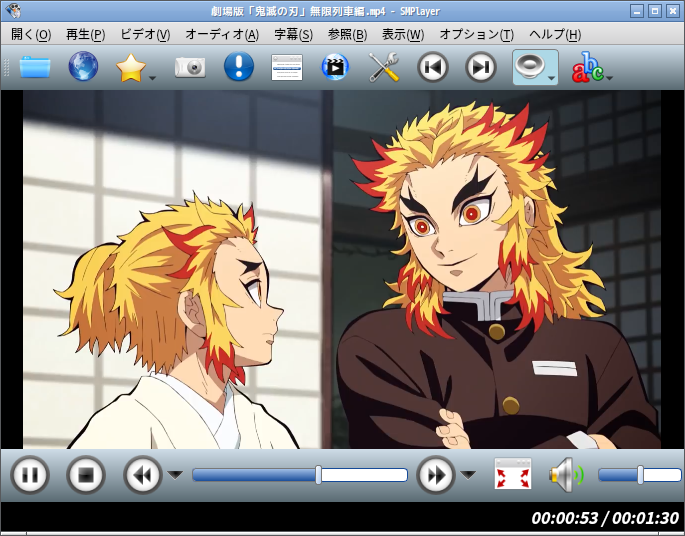The height and width of the screenshot is (536, 685).
Task: Minimize the SMPlayer window
Action: tap(637, 10)
